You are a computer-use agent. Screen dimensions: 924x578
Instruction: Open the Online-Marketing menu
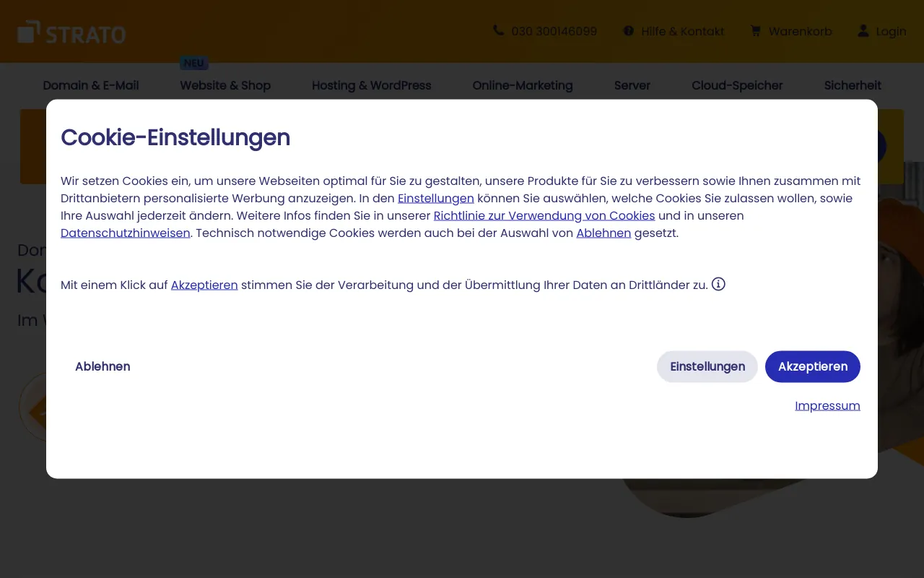coord(522,85)
